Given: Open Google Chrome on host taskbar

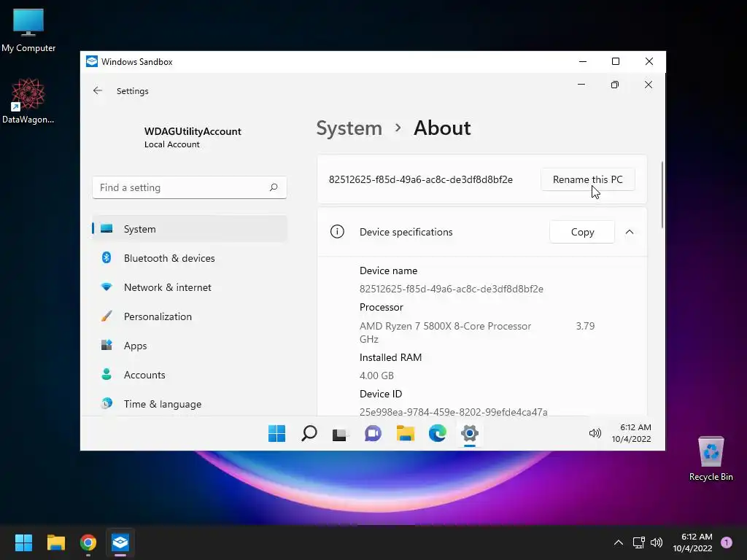Looking at the screenshot, I should (x=88, y=542).
